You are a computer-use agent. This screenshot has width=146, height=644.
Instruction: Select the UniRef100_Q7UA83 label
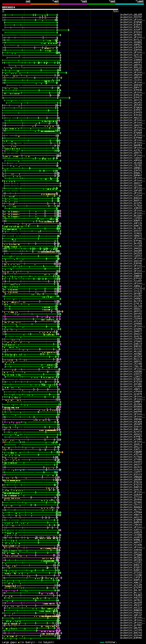[131, 341]
